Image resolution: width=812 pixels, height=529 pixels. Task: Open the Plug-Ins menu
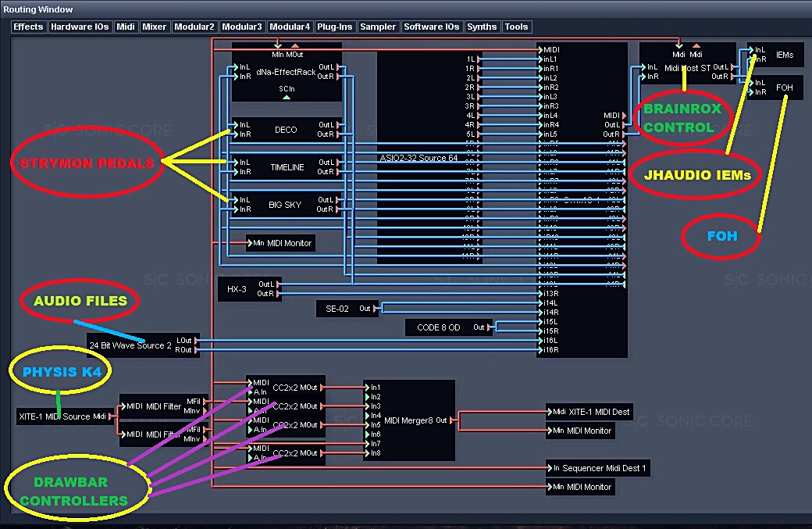pos(334,27)
